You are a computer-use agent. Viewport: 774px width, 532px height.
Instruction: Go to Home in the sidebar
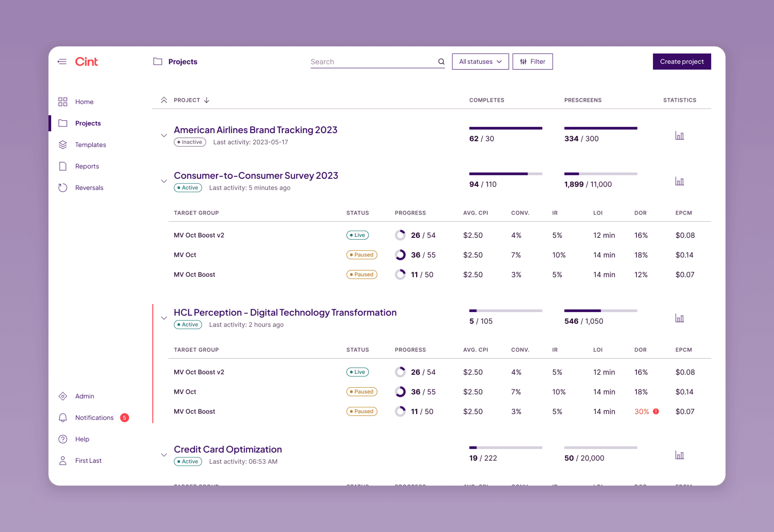(84, 102)
